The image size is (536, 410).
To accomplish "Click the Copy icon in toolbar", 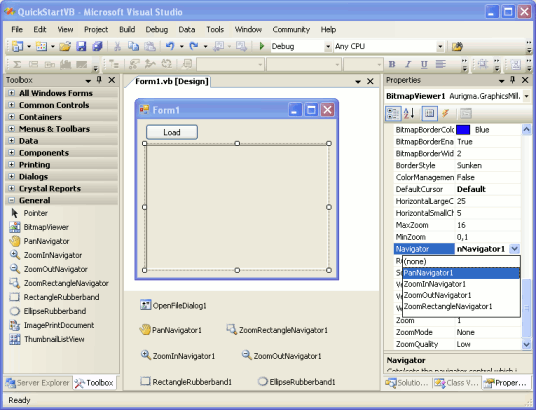I will coord(133,46).
